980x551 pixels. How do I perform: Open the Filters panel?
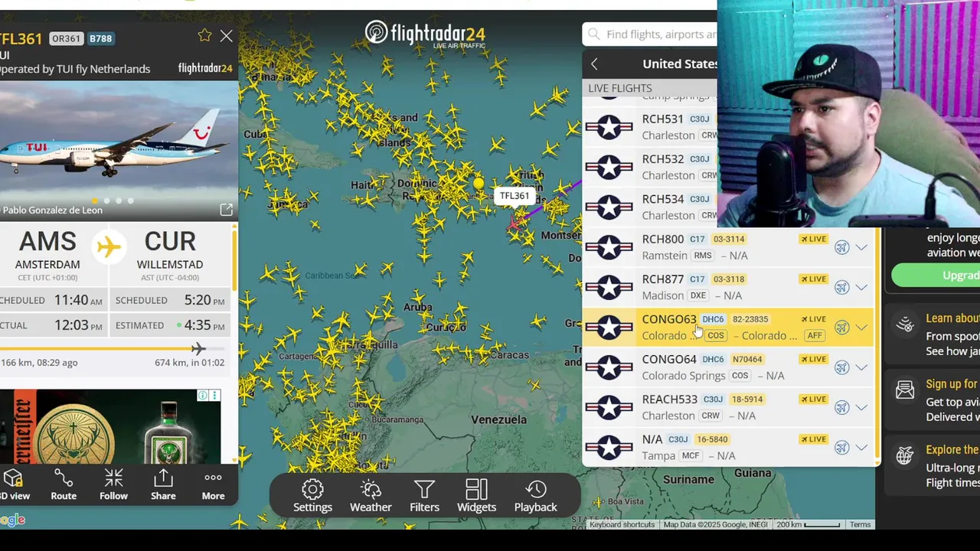tap(424, 496)
